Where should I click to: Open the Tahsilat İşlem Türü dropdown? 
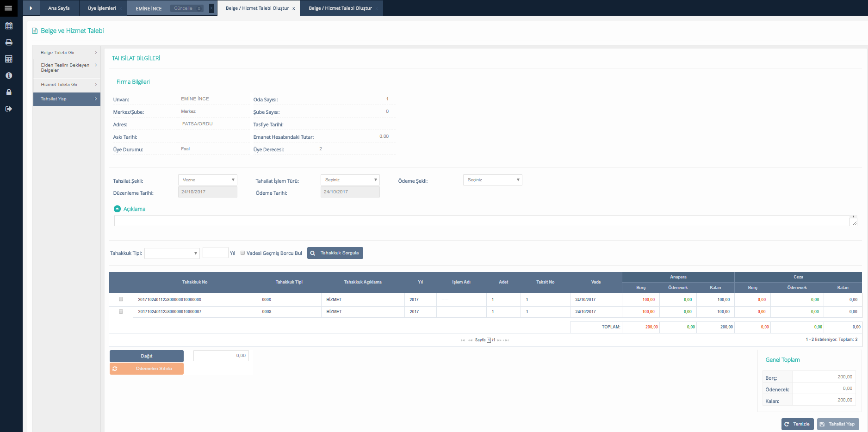350,180
